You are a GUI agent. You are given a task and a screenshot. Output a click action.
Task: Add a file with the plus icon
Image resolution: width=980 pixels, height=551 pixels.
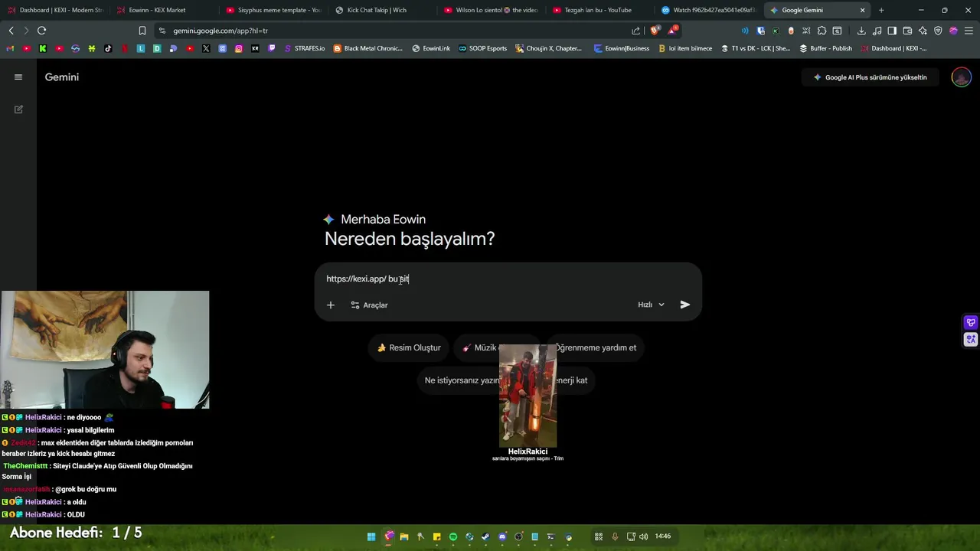coord(331,305)
